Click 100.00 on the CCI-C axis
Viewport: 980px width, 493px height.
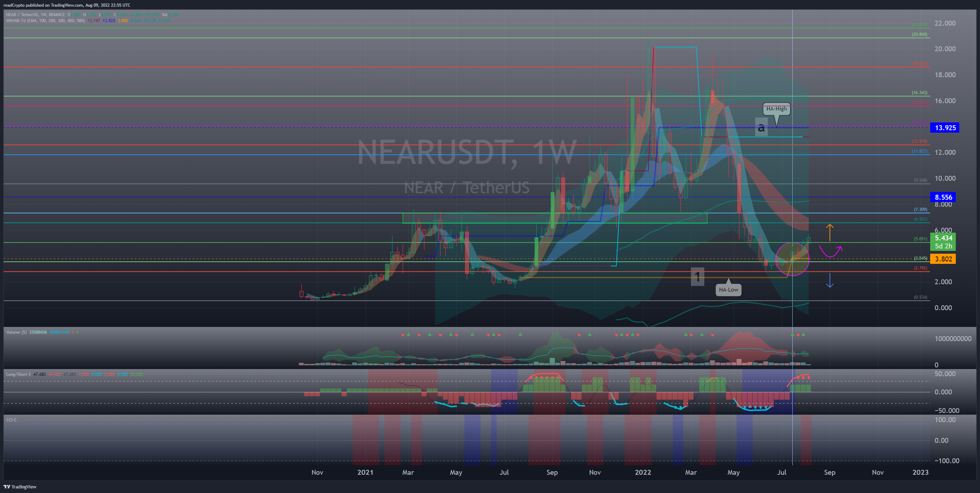[x=945, y=420]
